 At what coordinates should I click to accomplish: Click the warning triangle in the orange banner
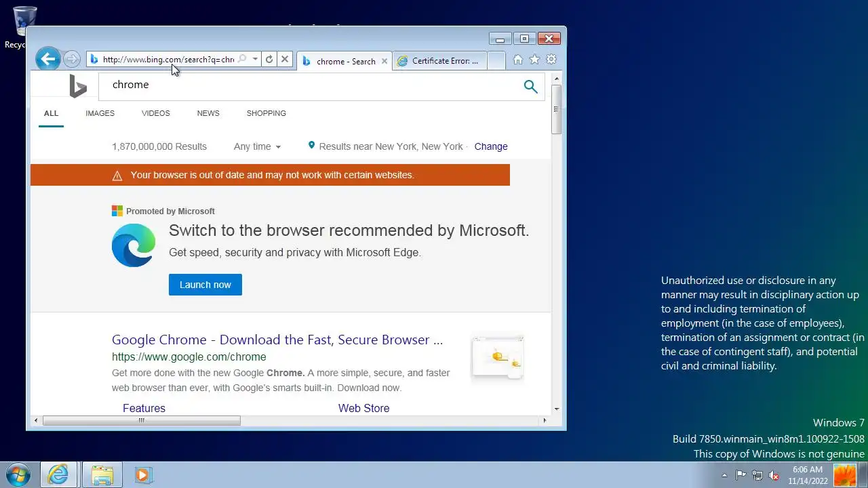point(117,176)
